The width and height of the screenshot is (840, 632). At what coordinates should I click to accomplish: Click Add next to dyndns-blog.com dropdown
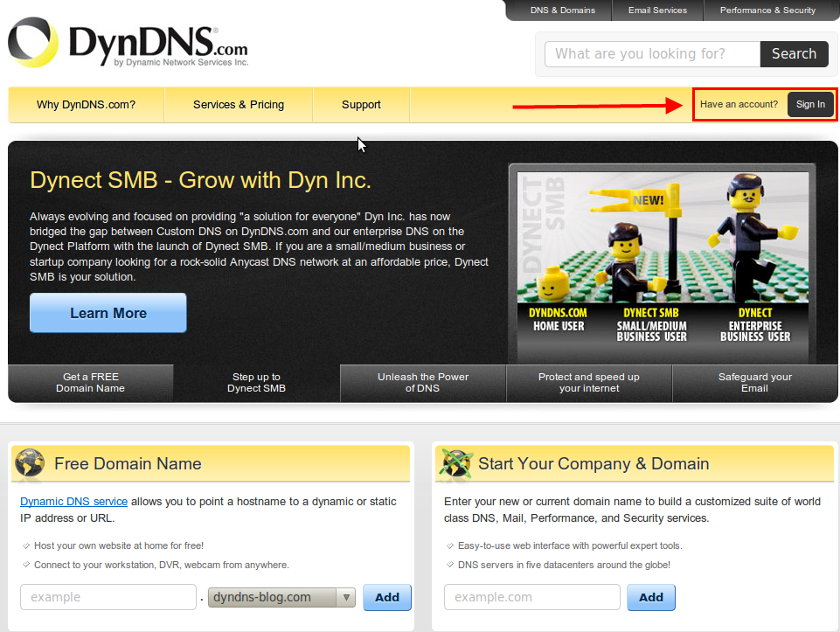[387, 597]
